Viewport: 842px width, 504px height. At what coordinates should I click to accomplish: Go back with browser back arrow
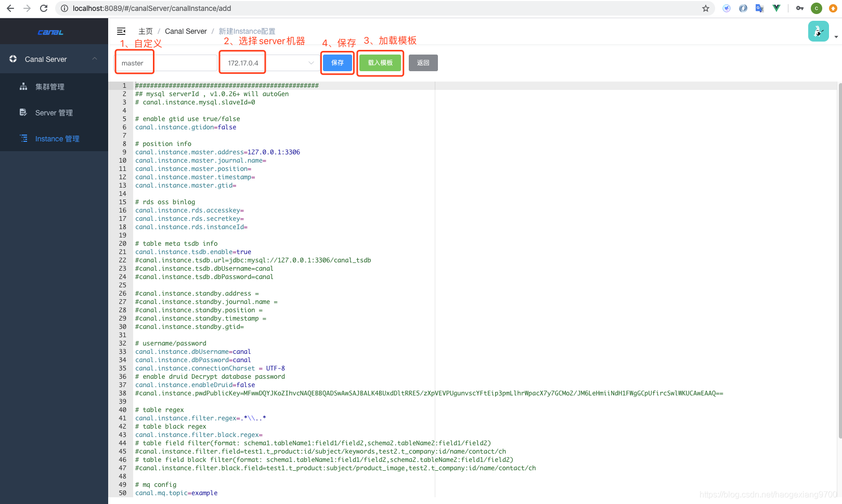coord(10,8)
